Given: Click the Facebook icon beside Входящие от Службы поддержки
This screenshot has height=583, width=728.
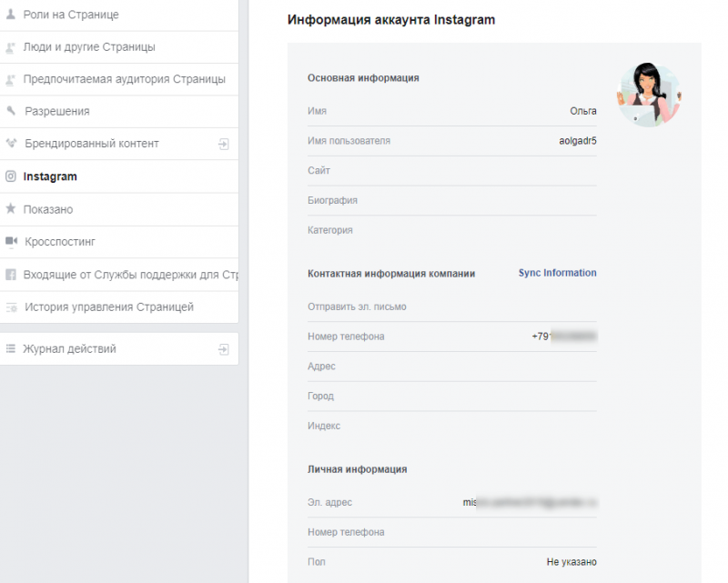Looking at the screenshot, I should tap(11, 274).
